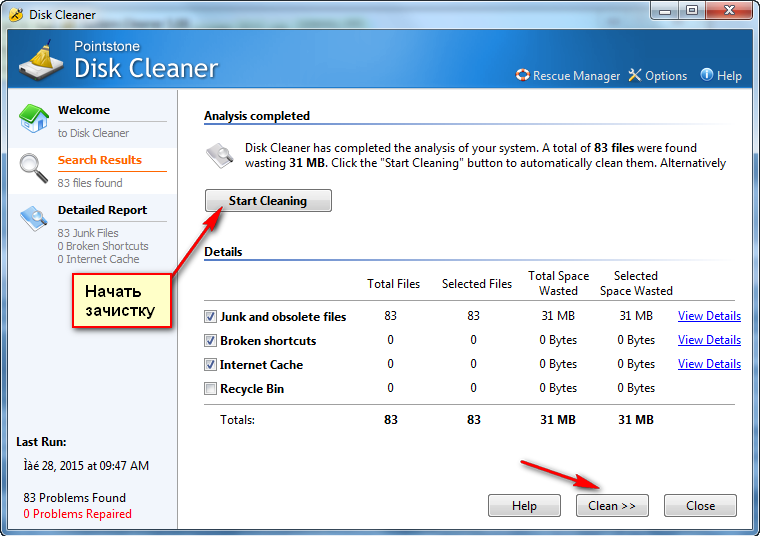Open the Search Results section

pos(93,171)
